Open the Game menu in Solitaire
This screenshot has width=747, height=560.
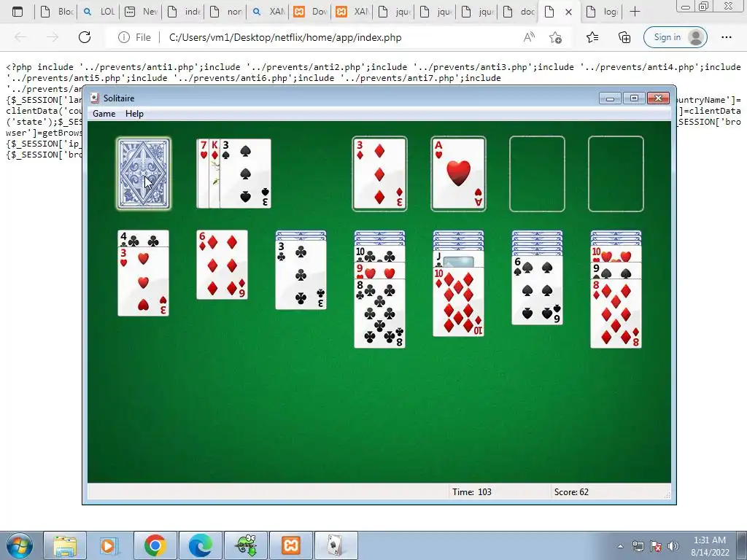[x=104, y=113]
